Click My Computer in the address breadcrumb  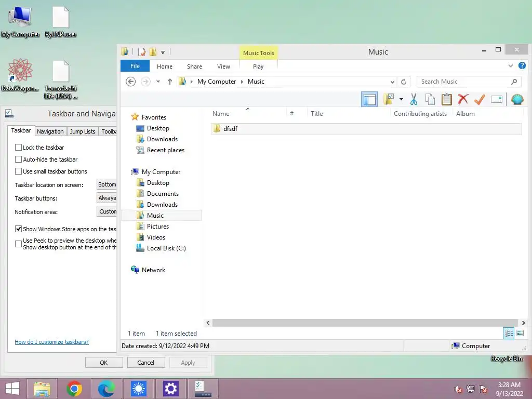[x=217, y=82]
